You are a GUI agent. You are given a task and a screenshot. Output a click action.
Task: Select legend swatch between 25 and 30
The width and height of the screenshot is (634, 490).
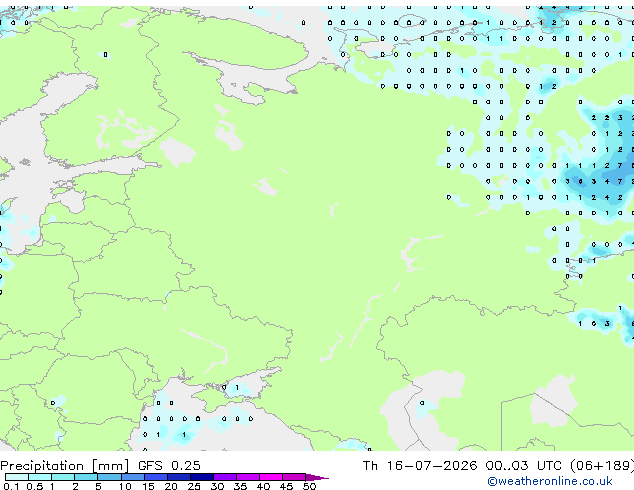coord(202,477)
